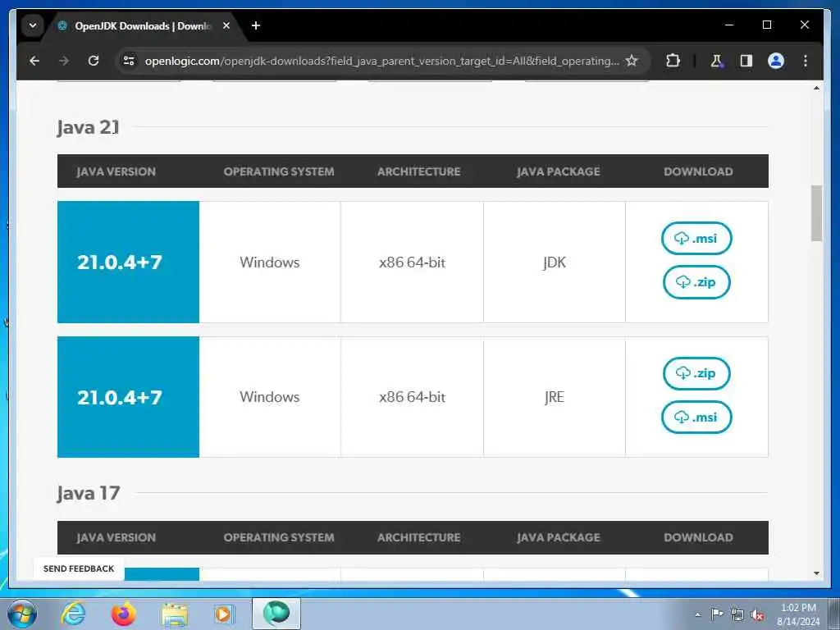Show hidden tray icons arrow

[x=697, y=614]
